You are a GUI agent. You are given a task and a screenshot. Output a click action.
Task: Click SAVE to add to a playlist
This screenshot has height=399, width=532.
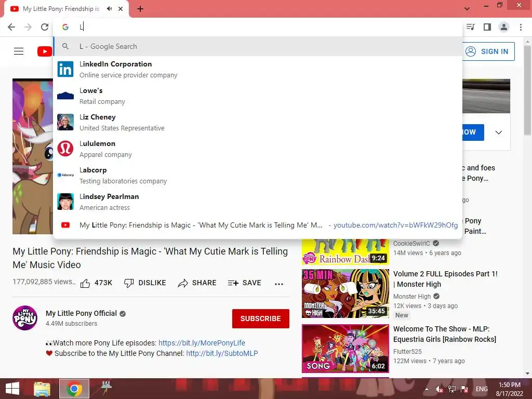click(245, 283)
